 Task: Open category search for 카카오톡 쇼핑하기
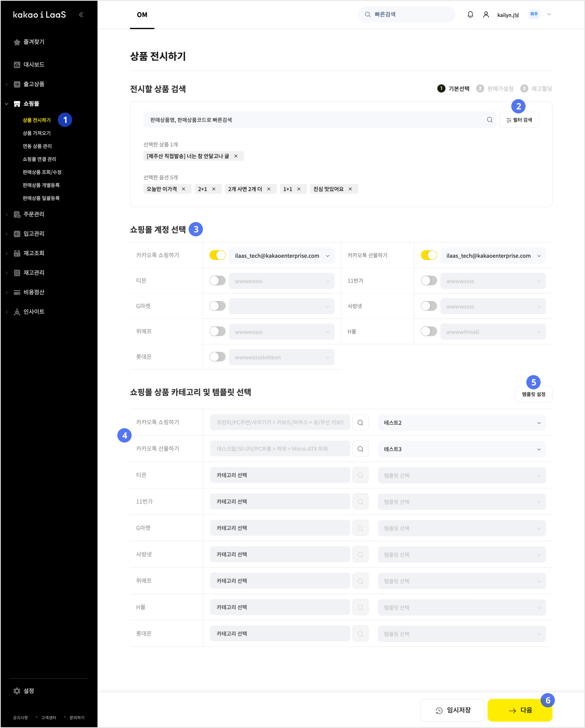360,423
